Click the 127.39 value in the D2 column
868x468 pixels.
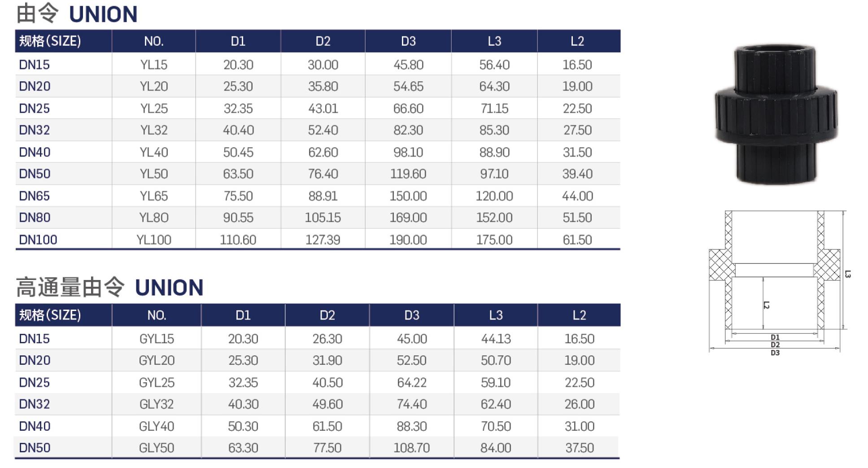[x=323, y=240]
